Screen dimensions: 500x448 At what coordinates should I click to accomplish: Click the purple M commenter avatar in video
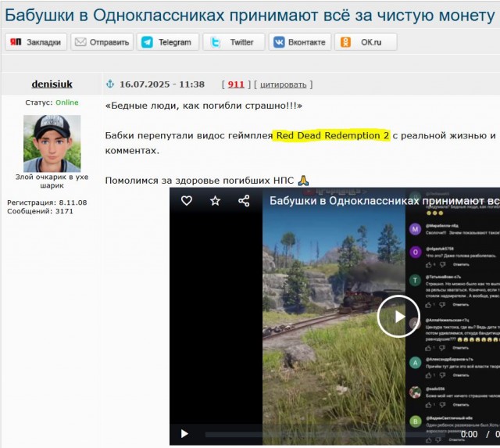415,229
